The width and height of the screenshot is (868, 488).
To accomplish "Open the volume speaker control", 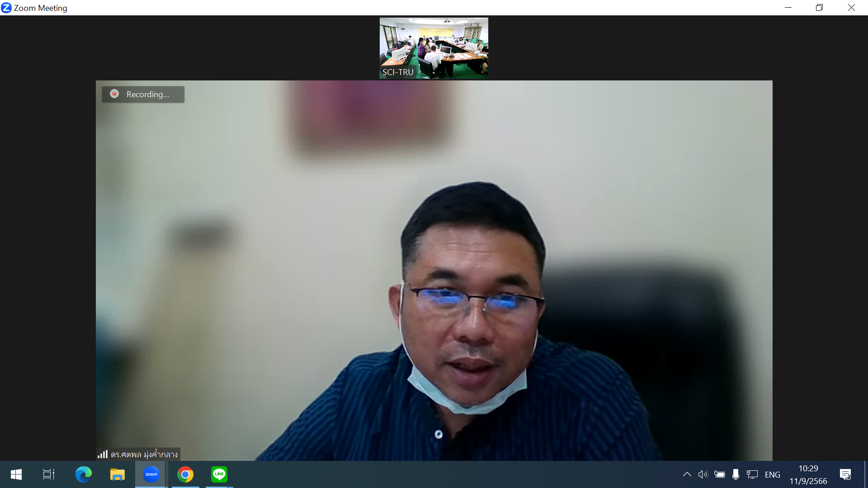I will pyautogui.click(x=703, y=474).
